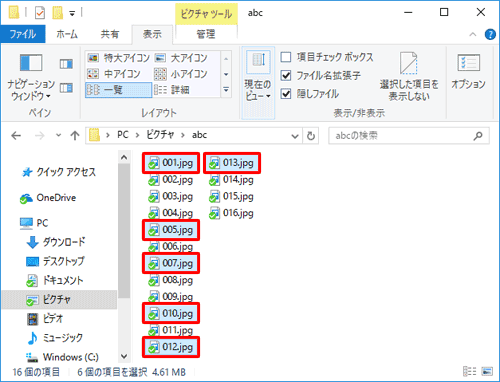Switch to details view status bar icon

(469, 371)
